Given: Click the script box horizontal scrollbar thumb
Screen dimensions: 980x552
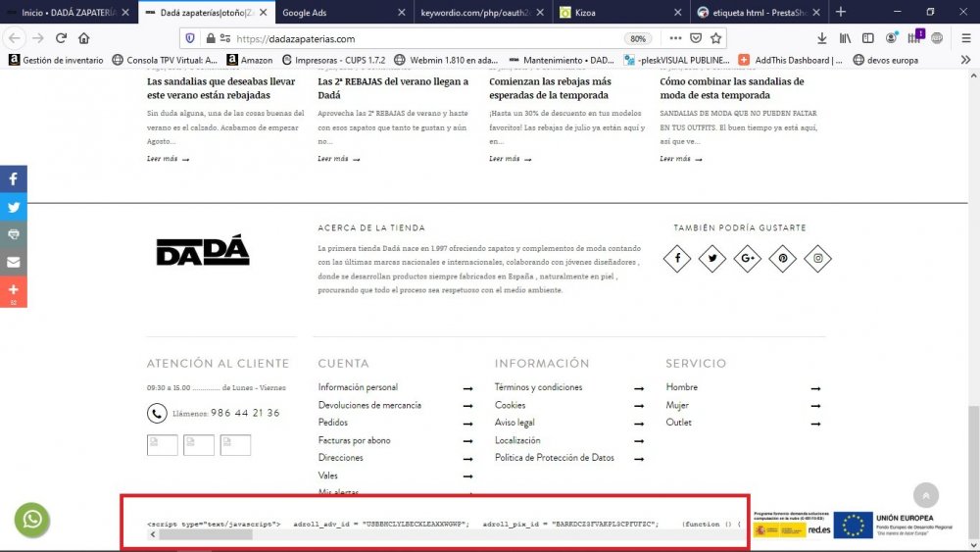Looking at the screenshot, I should [206, 534].
